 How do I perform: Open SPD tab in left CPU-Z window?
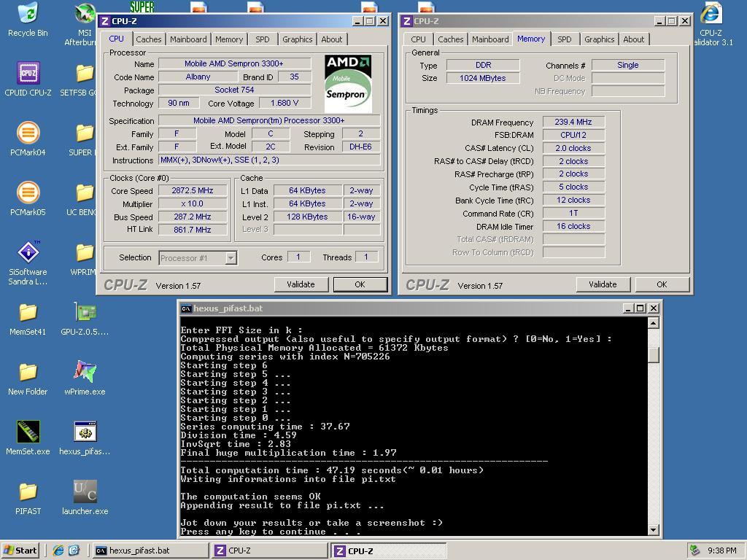262,39
